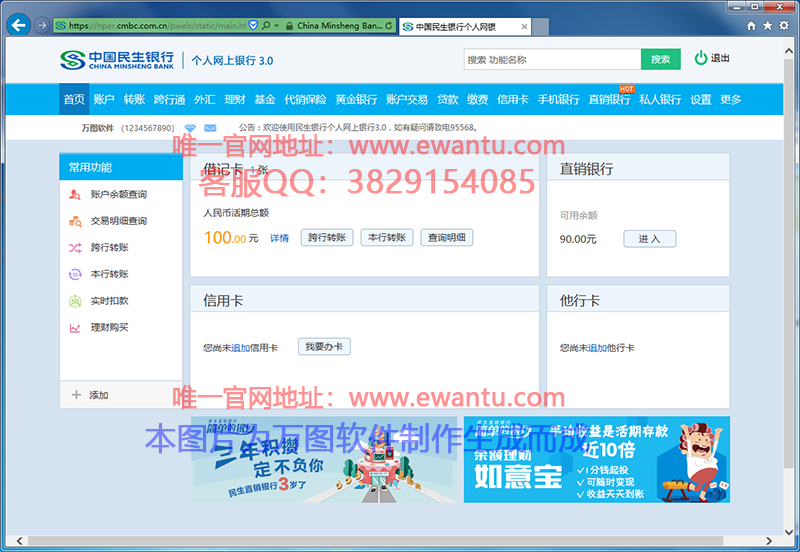Click the 查询明细 button
The width and height of the screenshot is (800, 552).
tap(446, 237)
